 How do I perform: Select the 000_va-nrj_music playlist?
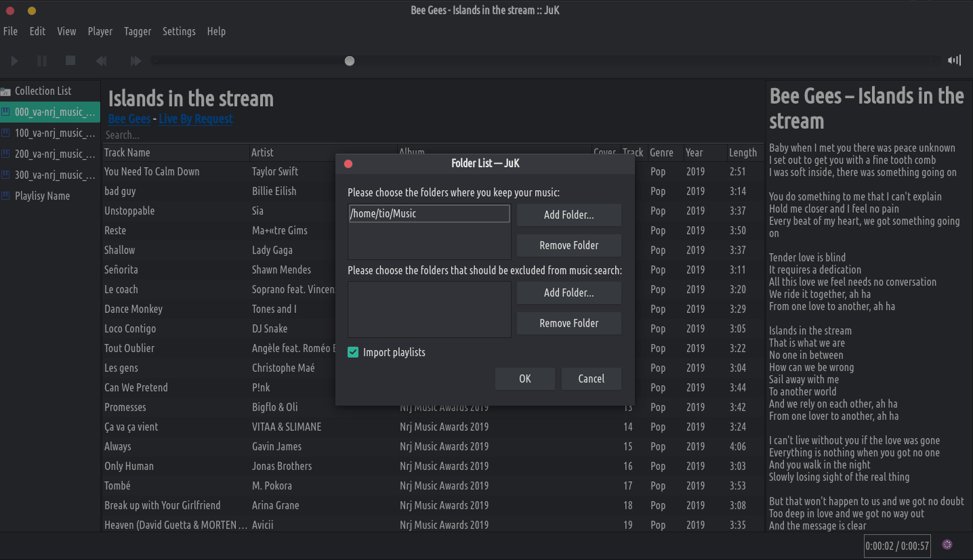50,112
